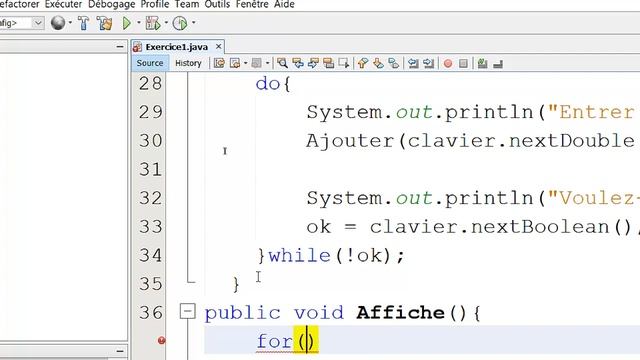Switch to Source view

150,63
